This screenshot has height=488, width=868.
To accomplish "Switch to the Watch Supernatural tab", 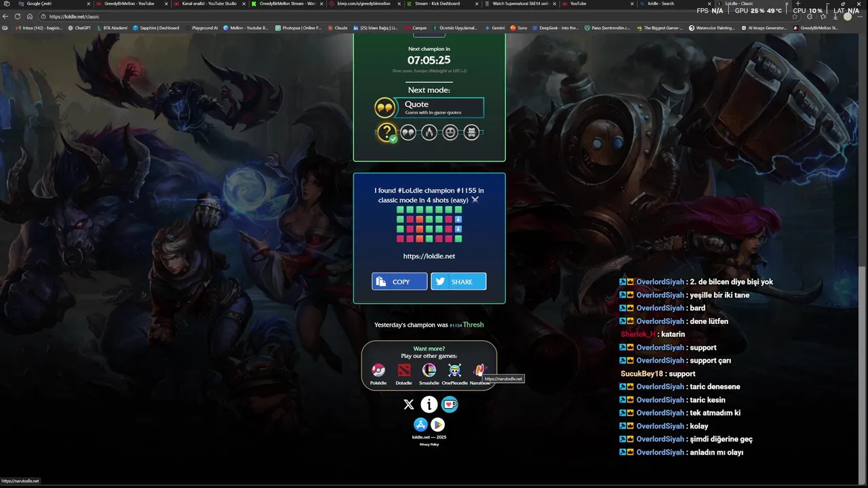I will (x=519, y=3).
